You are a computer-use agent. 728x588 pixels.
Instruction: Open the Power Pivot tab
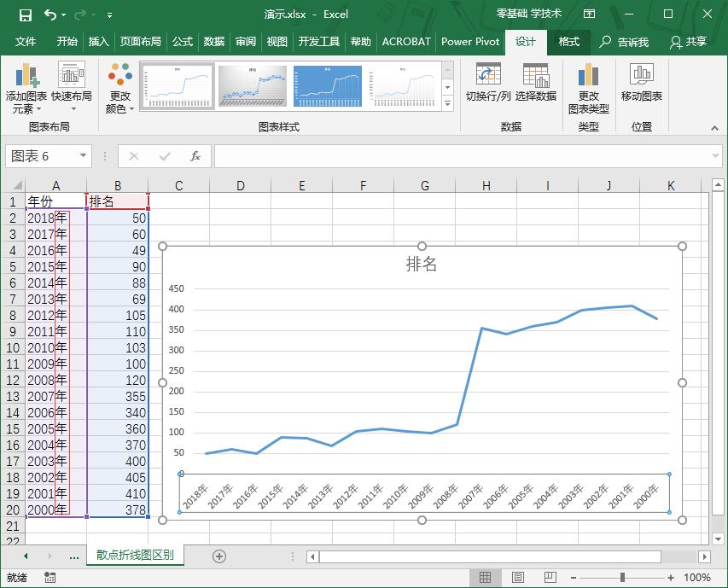[470, 42]
